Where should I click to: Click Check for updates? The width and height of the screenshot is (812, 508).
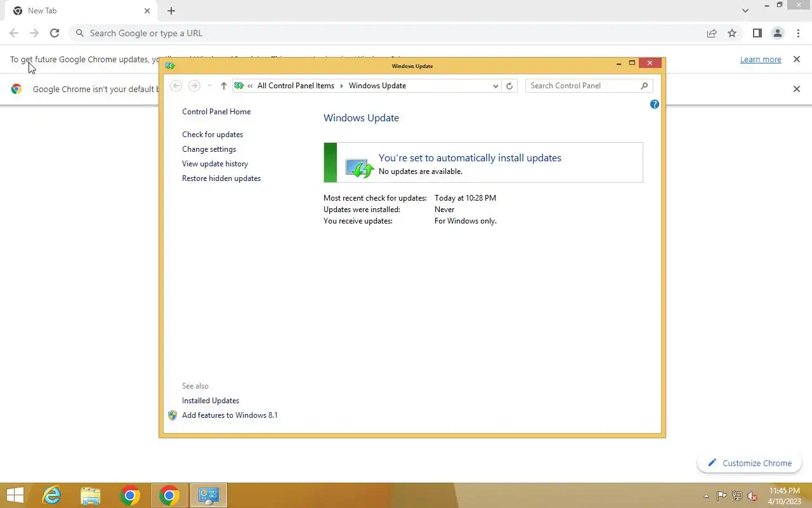pos(213,135)
